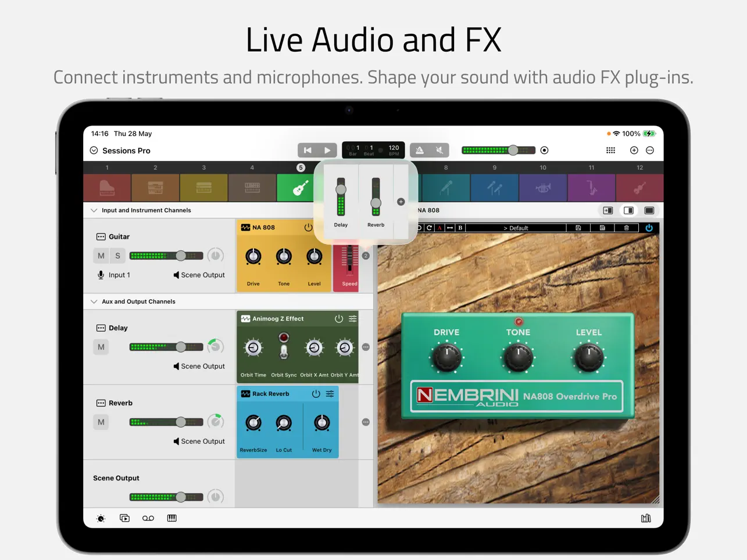
Task: Select scene 8 microphone thumbnail
Action: point(446,188)
